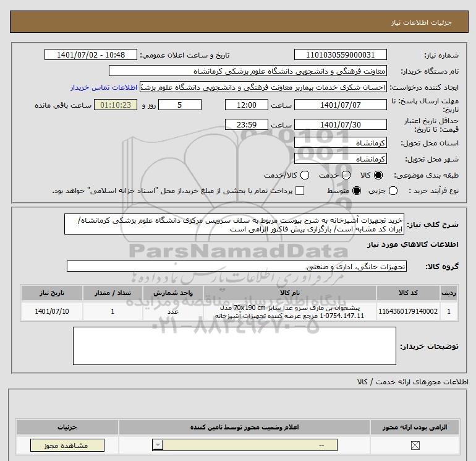Click the validity time field 23:59
476x461 pixels.
(247, 124)
